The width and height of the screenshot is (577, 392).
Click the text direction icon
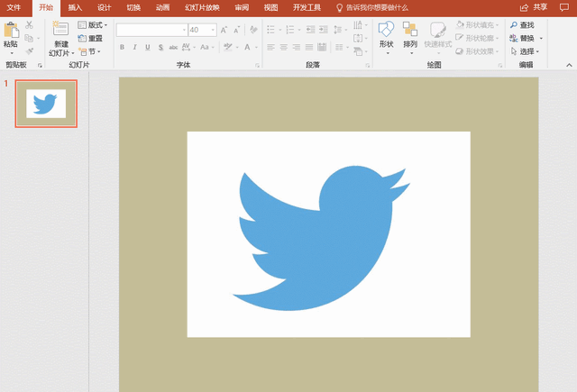point(358,25)
